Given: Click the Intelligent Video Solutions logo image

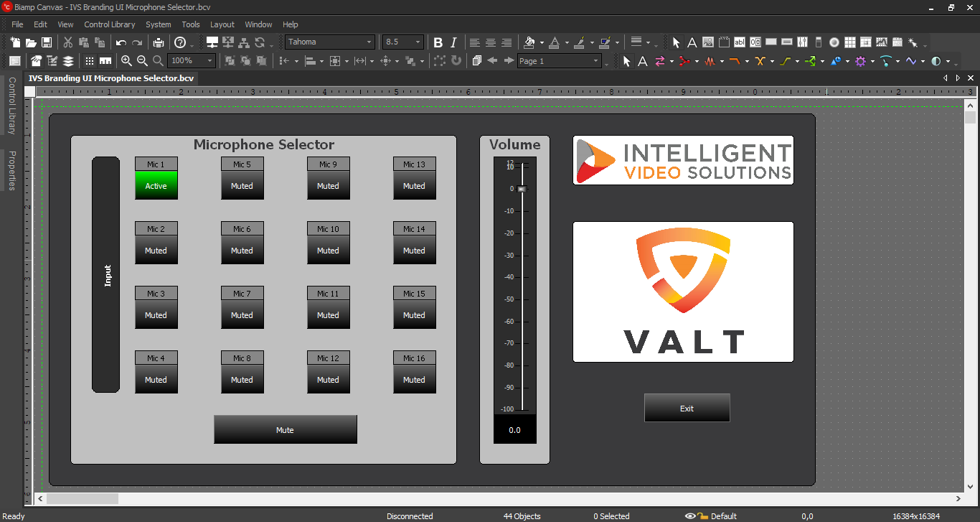Looking at the screenshot, I should click(x=683, y=160).
